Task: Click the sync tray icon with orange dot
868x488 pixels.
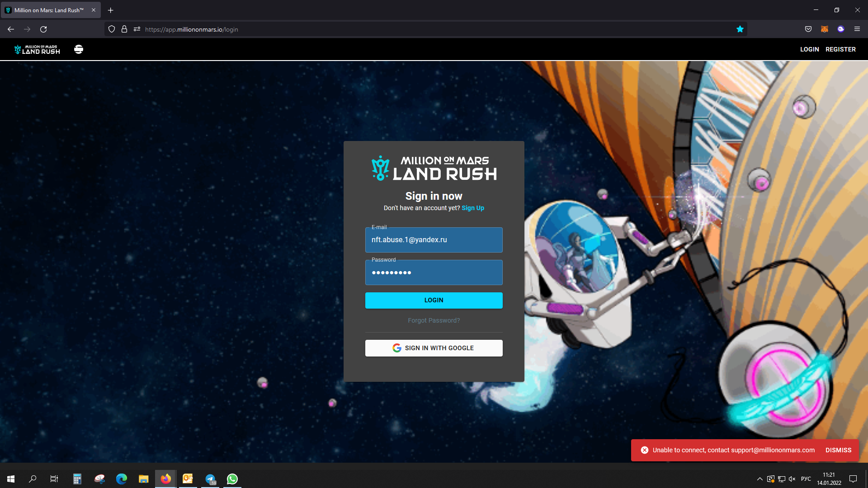Action: pos(771,479)
